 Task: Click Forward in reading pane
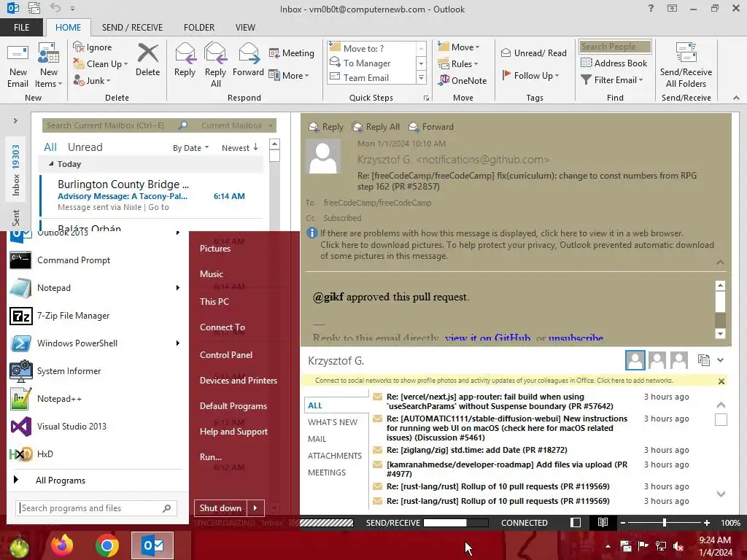pyautogui.click(x=431, y=127)
